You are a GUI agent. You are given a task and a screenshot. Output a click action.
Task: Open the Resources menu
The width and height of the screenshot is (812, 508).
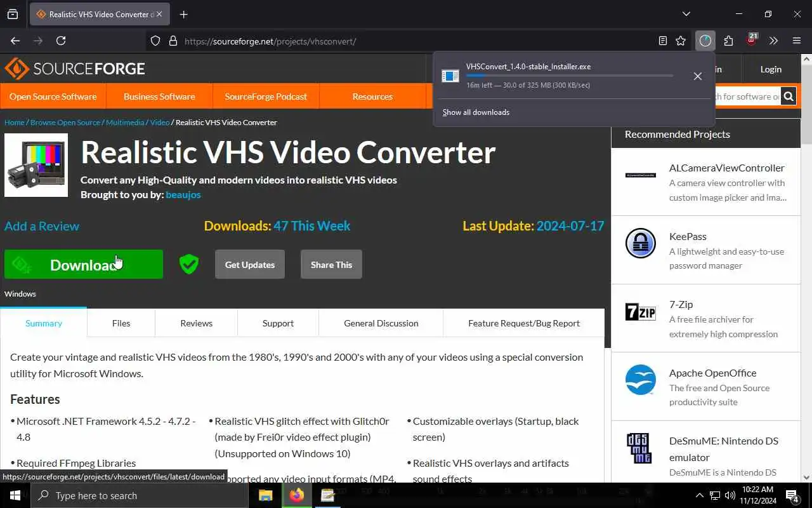[372, 97]
